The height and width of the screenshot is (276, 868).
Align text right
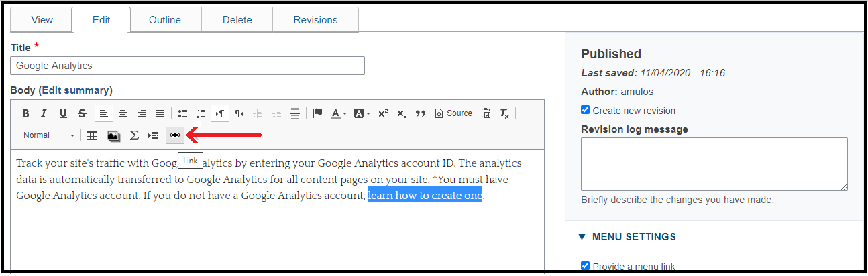[x=142, y=113]
